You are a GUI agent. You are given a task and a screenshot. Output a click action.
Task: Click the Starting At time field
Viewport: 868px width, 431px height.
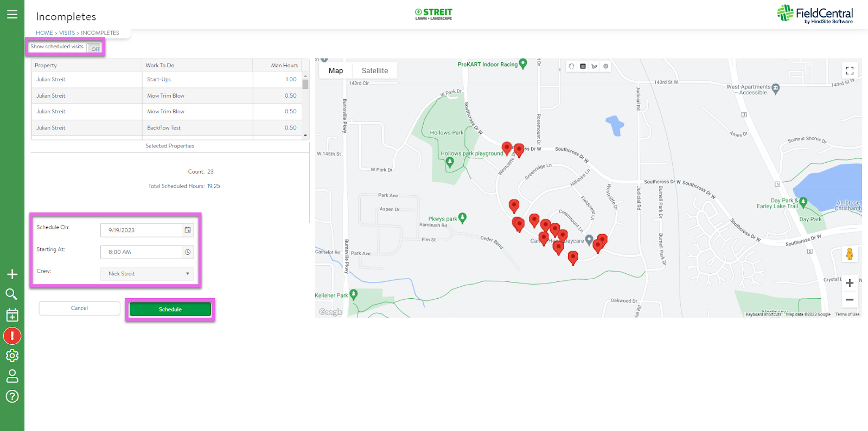pyautogui.click(x=147, y=252)
